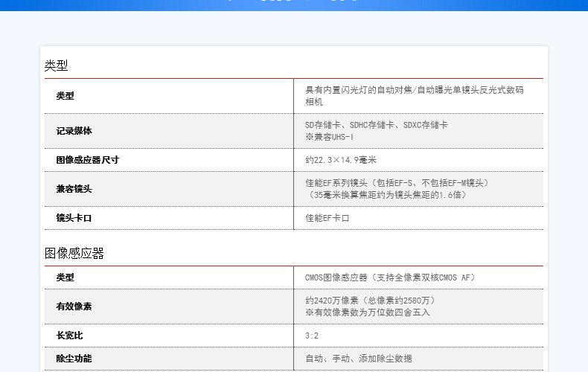The height and width of the screenshot is (372, 588).
Task: Click the 有效像素 label cell
Action: pyautogui.click(x=74, y=307)
